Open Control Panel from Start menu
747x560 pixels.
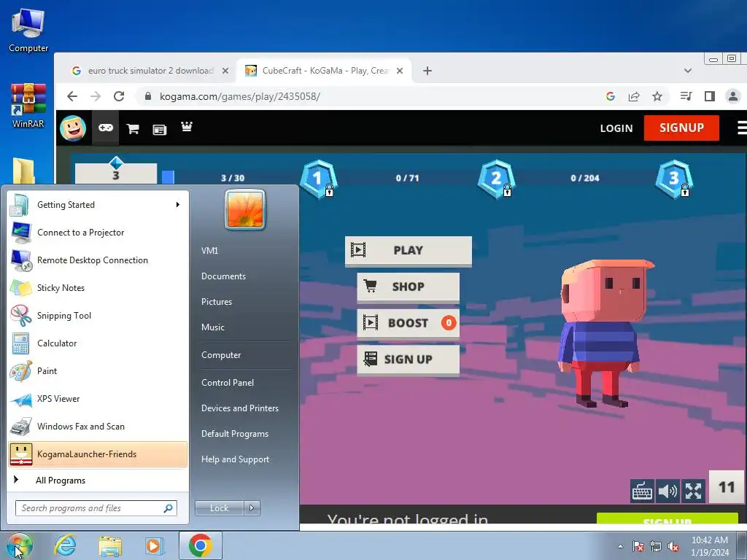point(228,383)
